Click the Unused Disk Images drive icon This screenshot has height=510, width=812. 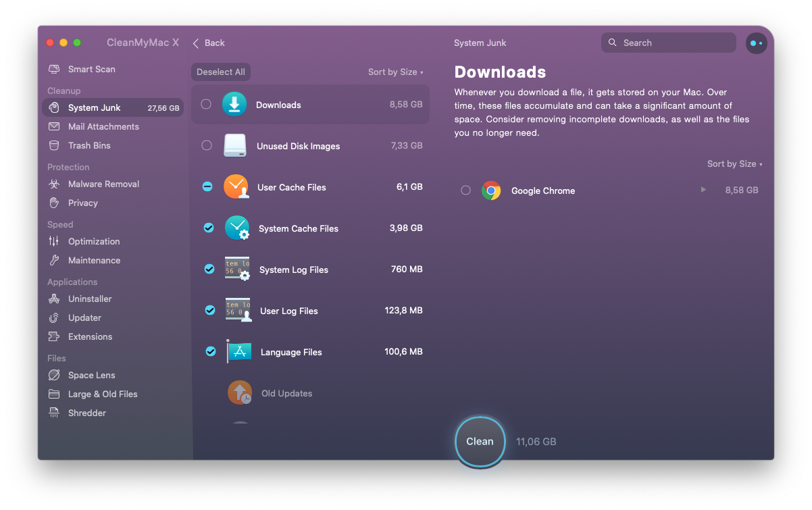(x=235, y=146)
